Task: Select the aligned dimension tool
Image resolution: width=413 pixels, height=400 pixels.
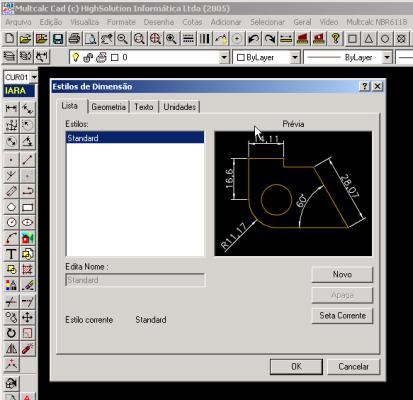Action: tap(27, 109)
